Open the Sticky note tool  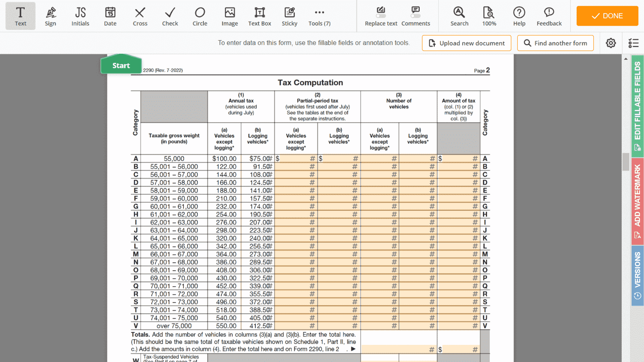click(x=289, y=15)
